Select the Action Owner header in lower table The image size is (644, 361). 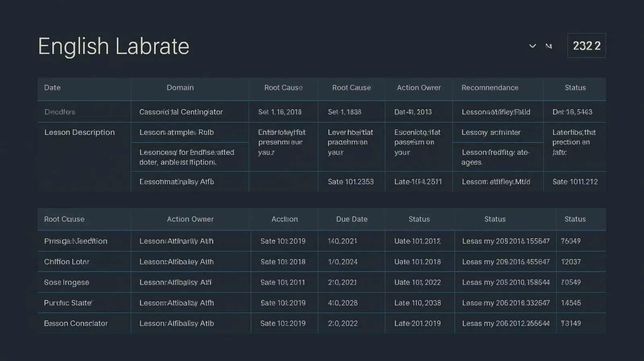pyautogui.click(x=190, y=219)
